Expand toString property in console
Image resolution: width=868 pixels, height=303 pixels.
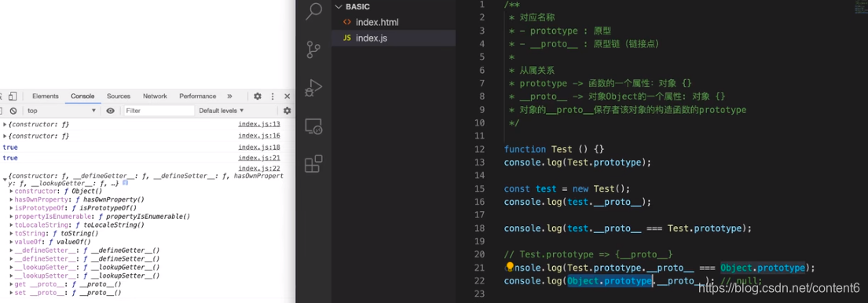(12, 233)
